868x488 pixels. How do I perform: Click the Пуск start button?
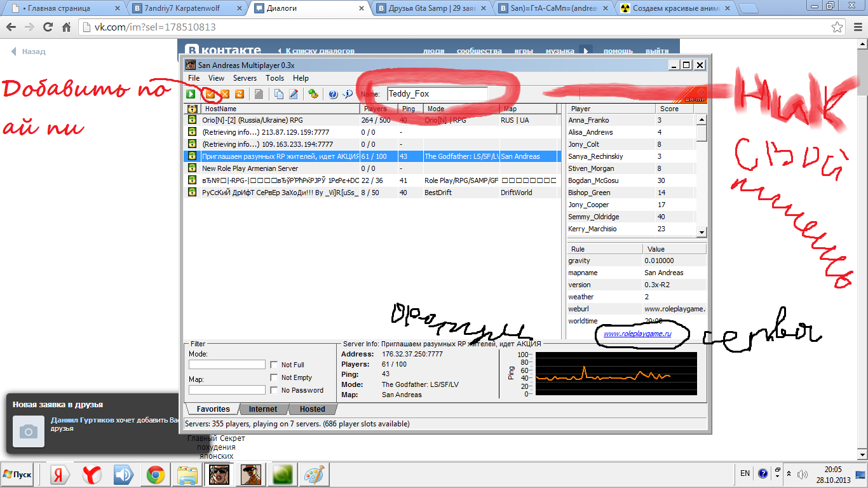coord(17,475)
